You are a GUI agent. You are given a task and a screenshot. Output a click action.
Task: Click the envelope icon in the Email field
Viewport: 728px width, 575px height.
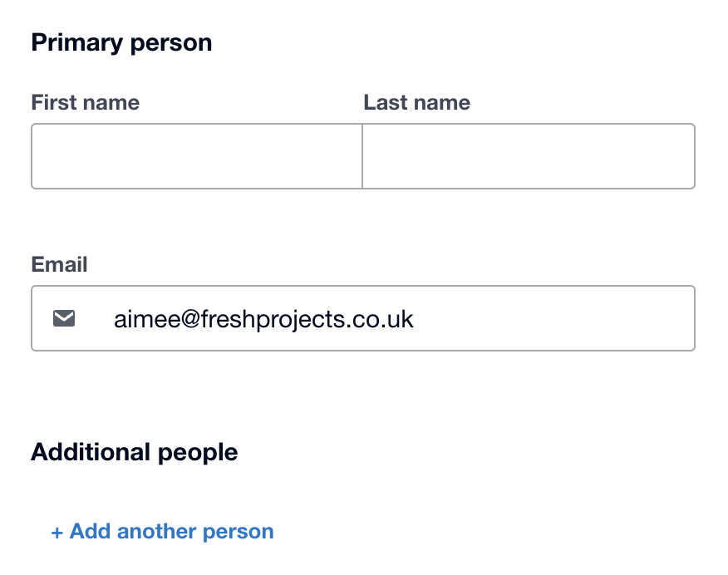click(x=64, y=318)
